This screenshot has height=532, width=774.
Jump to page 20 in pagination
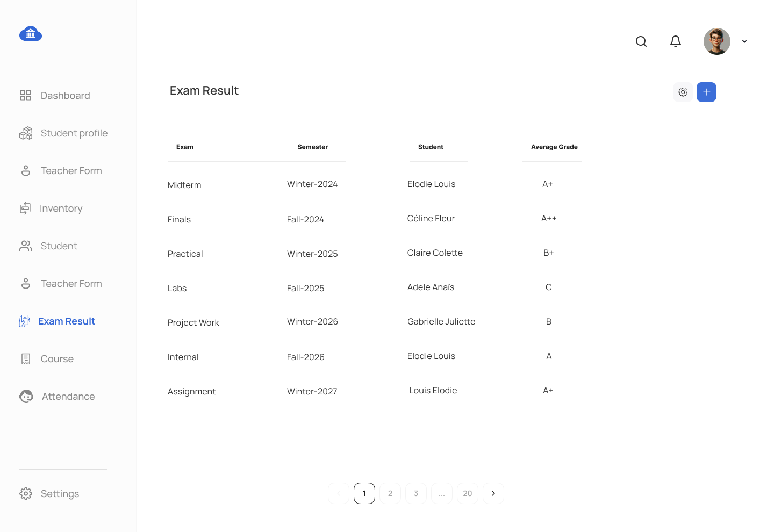(468, 493)
